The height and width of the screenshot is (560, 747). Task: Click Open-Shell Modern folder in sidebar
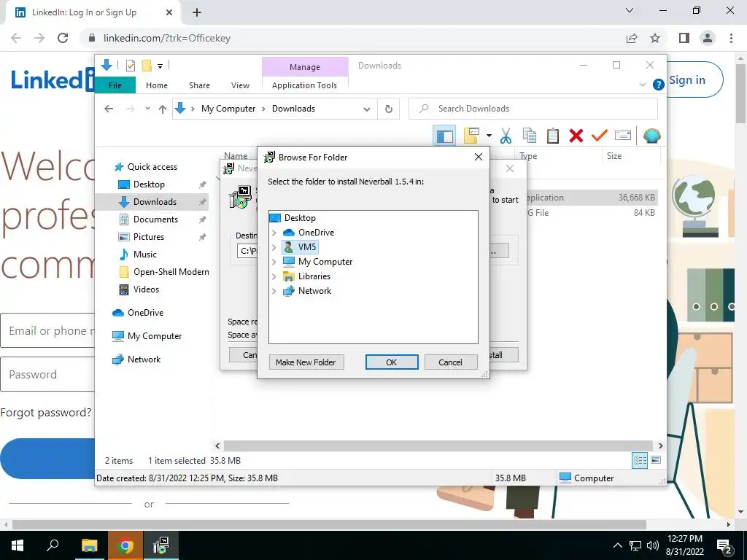[x=171, y=272]
